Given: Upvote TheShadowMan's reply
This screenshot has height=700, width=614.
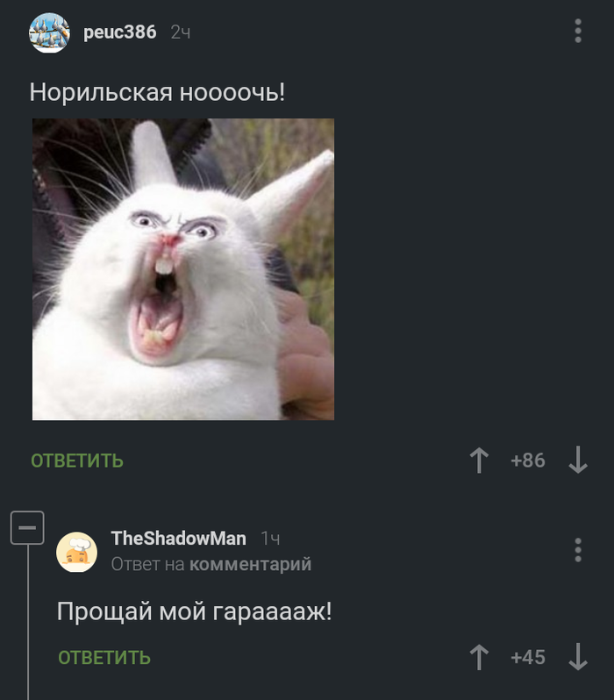Looking at the screenshot, I should [479, 657].
